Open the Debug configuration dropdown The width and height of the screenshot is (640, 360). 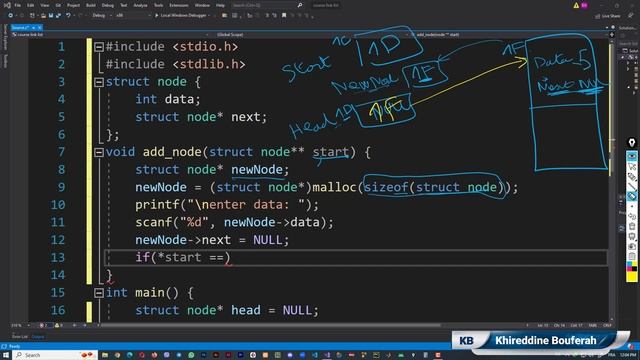tap(102, 16)
